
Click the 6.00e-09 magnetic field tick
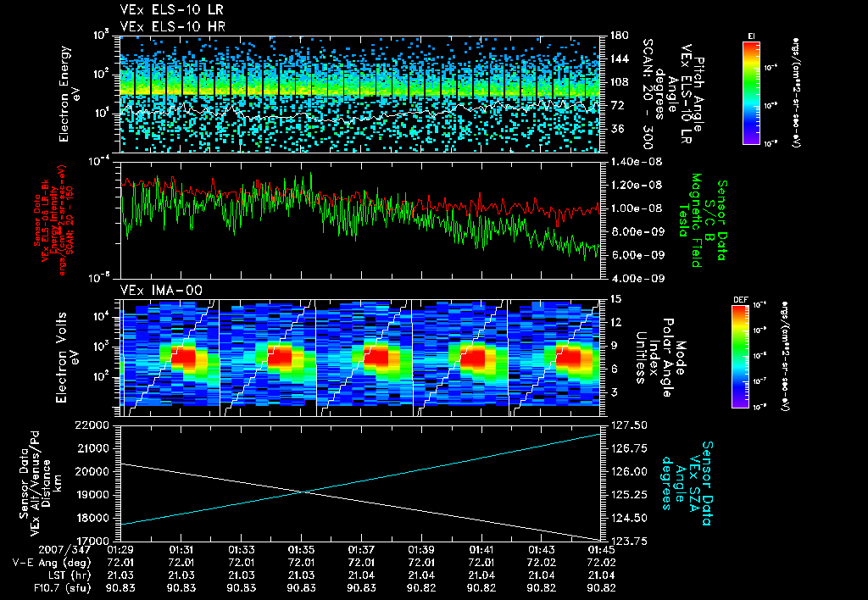pyautogui.click(x=636, y=255)
